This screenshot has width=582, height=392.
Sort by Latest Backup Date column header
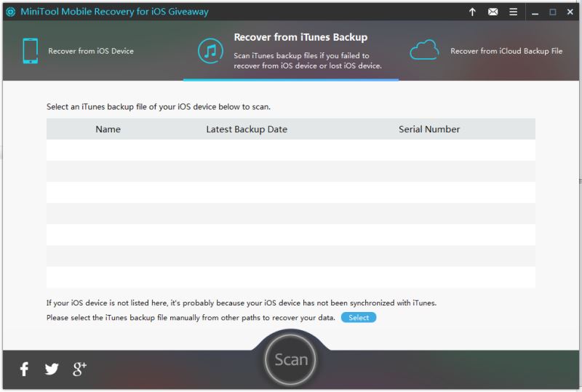pos(247,129)
